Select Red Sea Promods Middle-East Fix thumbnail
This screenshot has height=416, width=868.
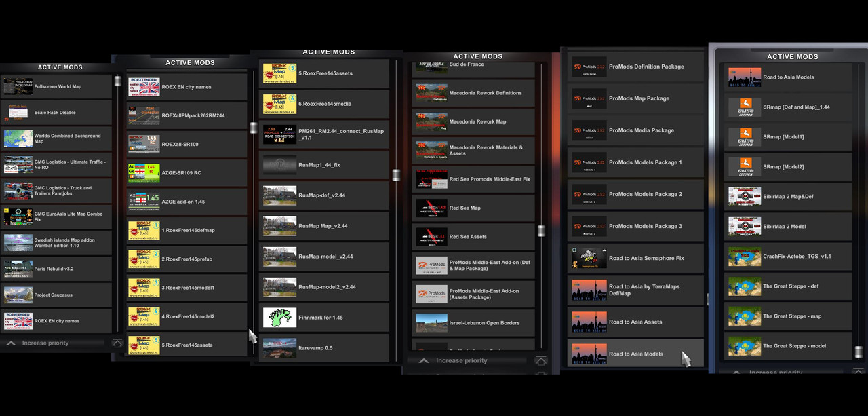(431, 179)
